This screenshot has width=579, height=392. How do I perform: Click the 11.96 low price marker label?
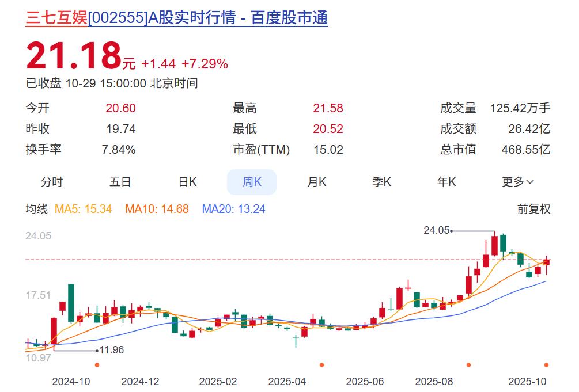[x=112, y=350]
